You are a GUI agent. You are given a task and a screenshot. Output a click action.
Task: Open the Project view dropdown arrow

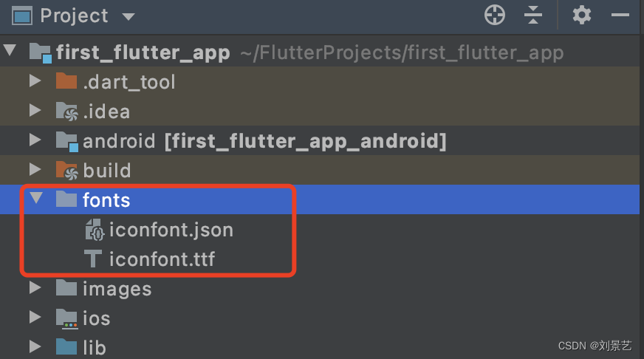point(129,16)
